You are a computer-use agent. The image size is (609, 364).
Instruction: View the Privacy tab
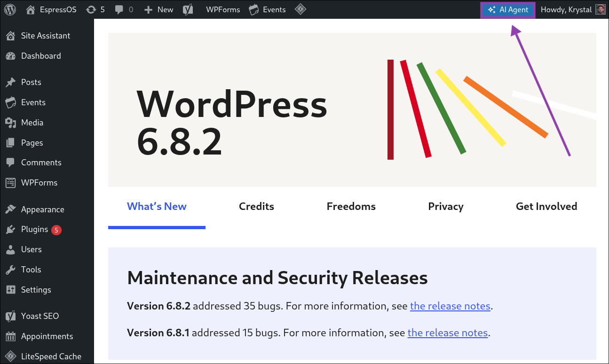[x=446, y=207]
